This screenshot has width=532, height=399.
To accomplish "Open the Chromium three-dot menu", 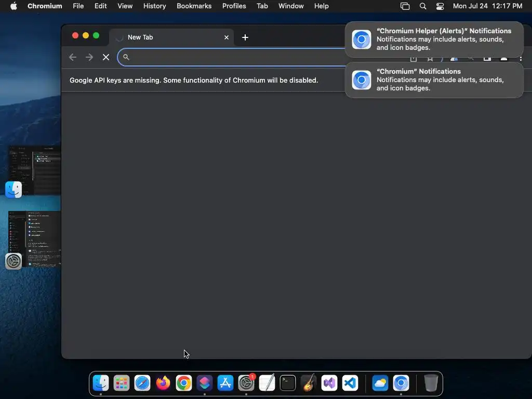I will 521,59.
